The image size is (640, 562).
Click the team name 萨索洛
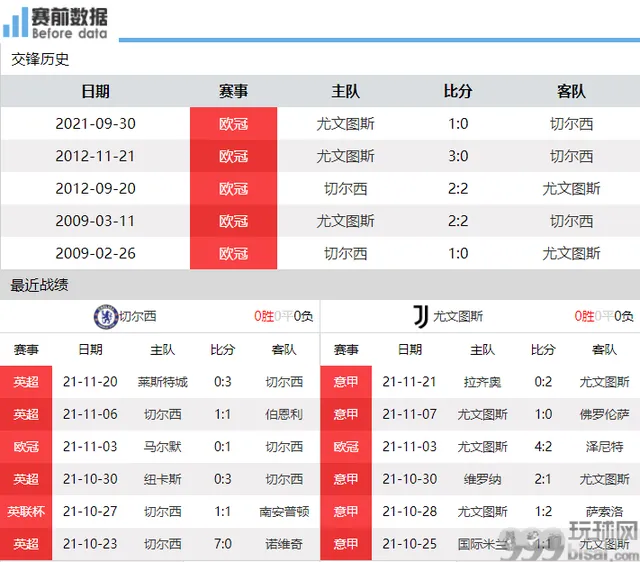pos(604,511)
